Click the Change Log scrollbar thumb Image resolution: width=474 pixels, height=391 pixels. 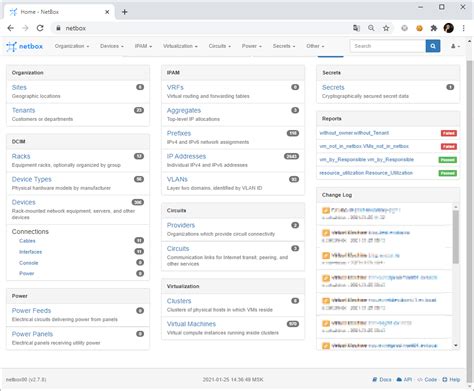pyautogui.click(x=456, y=237)
